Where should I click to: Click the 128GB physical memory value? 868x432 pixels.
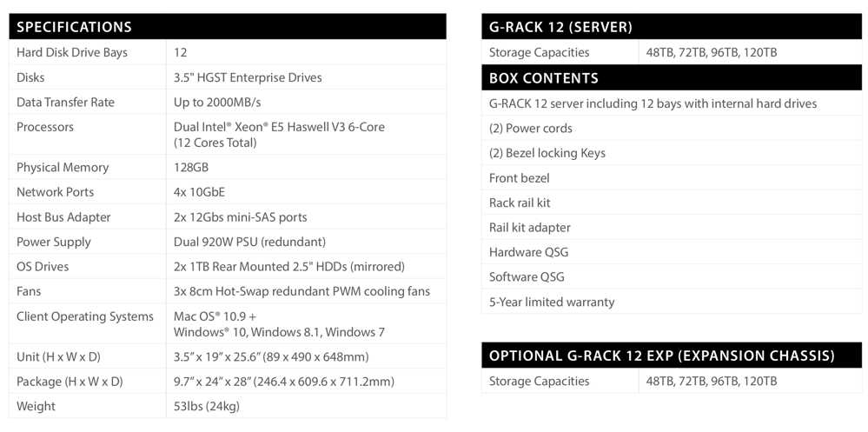tap(191, 167)
